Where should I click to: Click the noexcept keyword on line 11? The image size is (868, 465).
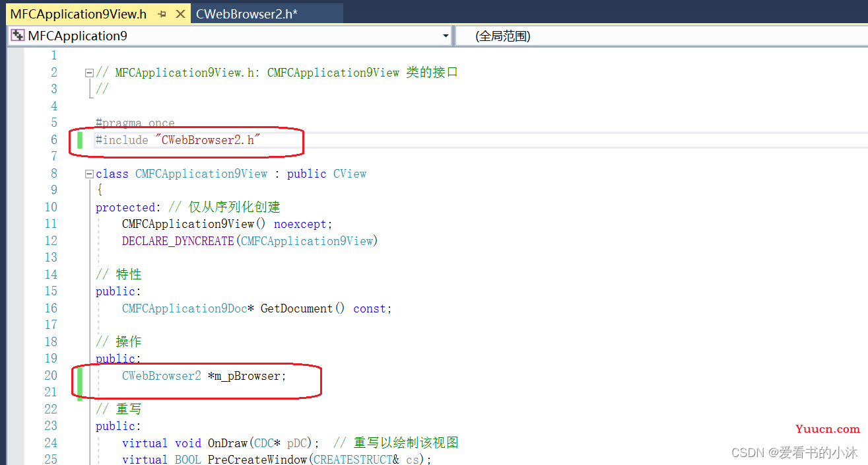[x=300, y=224]
